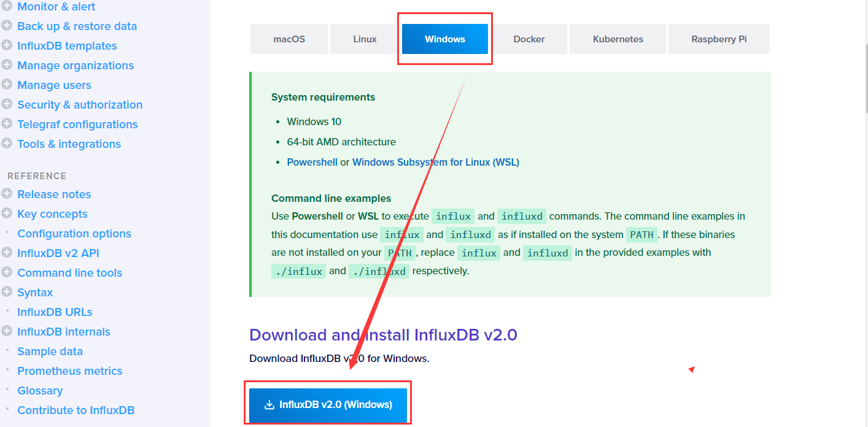The image size is (868, 427).
Task: Expand Telegraf configurations plus icon
Action: pyautogui.click(x=7, y=124)
